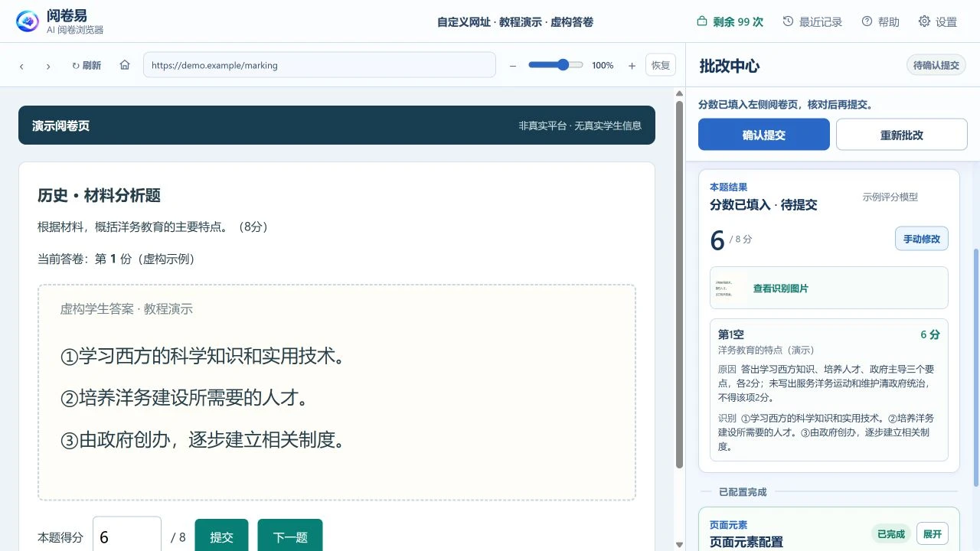Open 最近记录 recent records
This screenshot has width=980, height=551.
tap(812, 21)
